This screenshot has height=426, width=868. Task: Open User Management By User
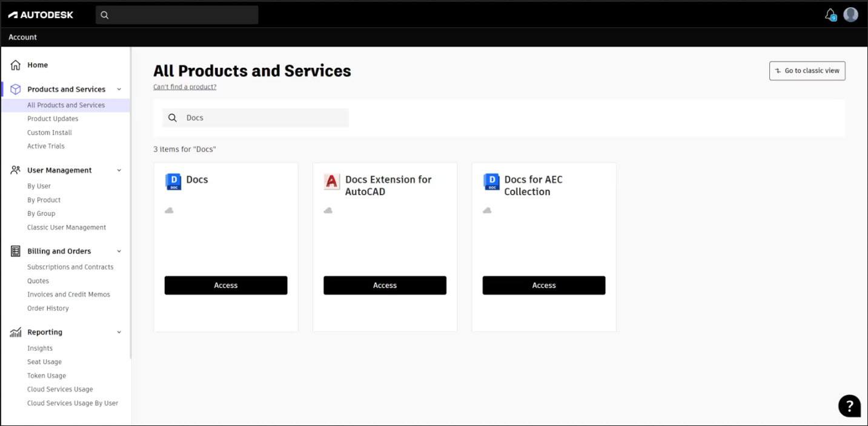[x=39, y=186]
